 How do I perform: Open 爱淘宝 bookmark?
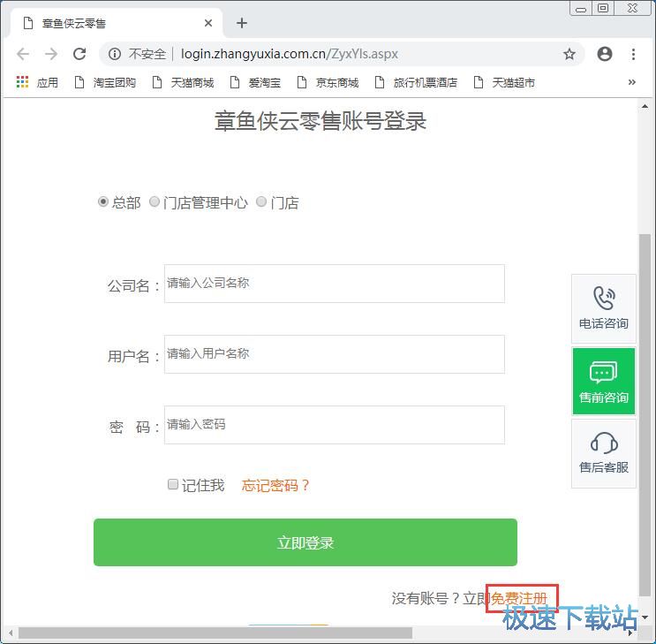[x=255, y=82]
